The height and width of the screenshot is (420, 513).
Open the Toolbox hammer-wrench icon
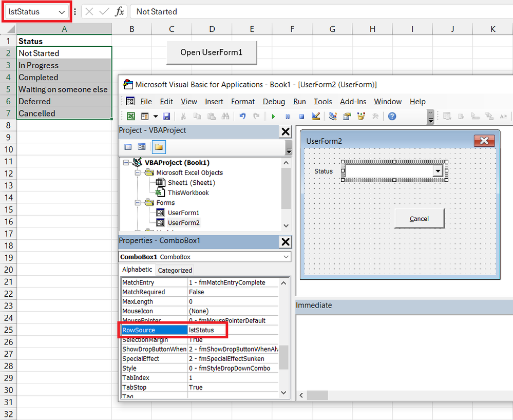point(375,116)
